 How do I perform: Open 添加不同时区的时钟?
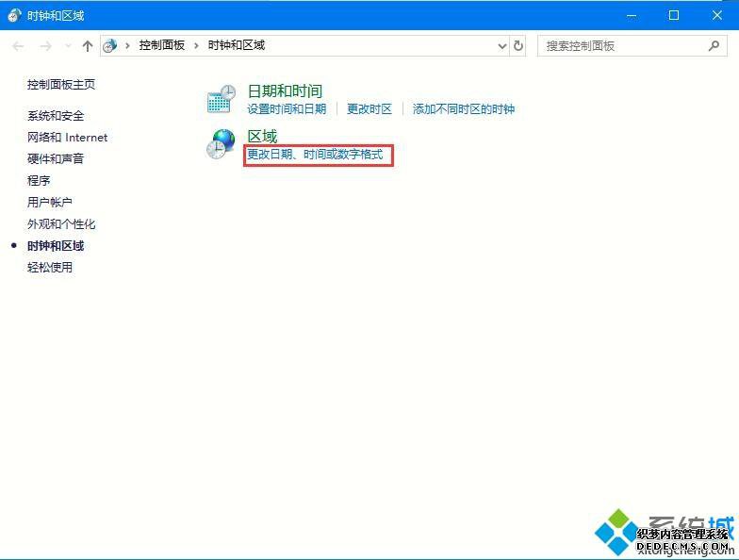[464, 109]
